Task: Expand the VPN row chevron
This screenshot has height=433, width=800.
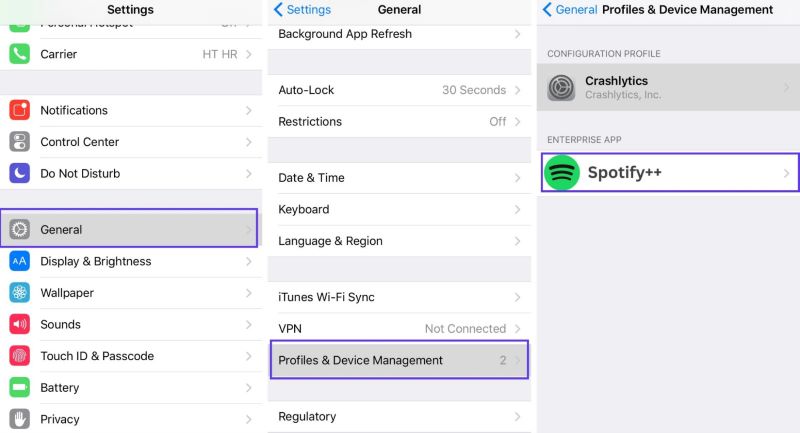Action: [x=517, y=329]
